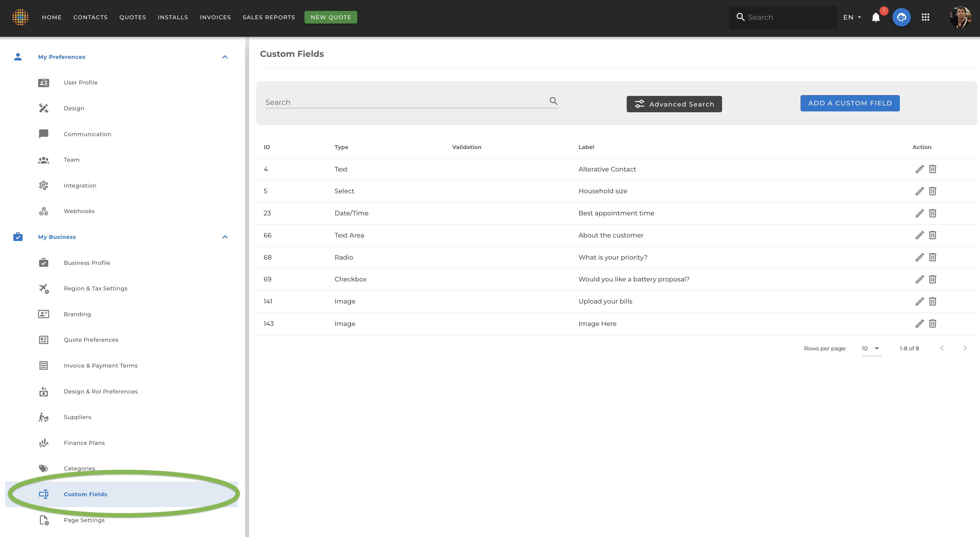Edit the Alterative Contact field
This screenshot has height=537, width=980.
919,169
